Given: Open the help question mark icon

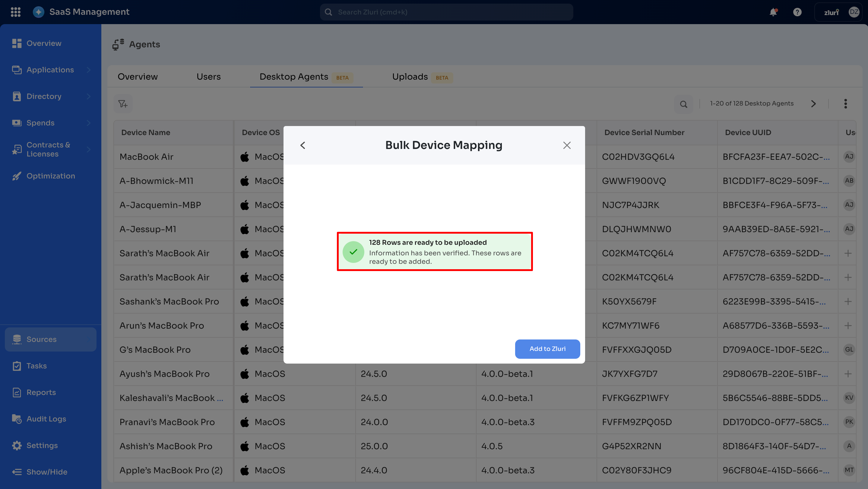Looking at the screenshot, I should point(797,12).
